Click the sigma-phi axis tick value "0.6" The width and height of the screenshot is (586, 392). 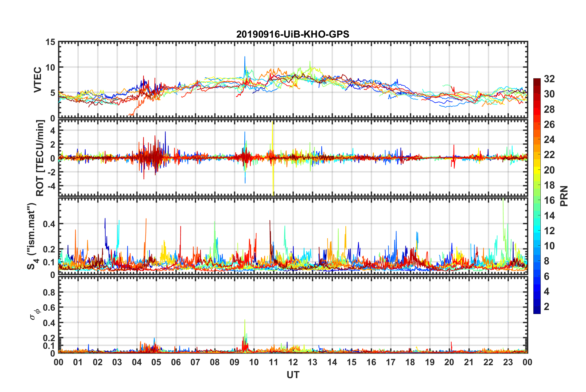49,308
